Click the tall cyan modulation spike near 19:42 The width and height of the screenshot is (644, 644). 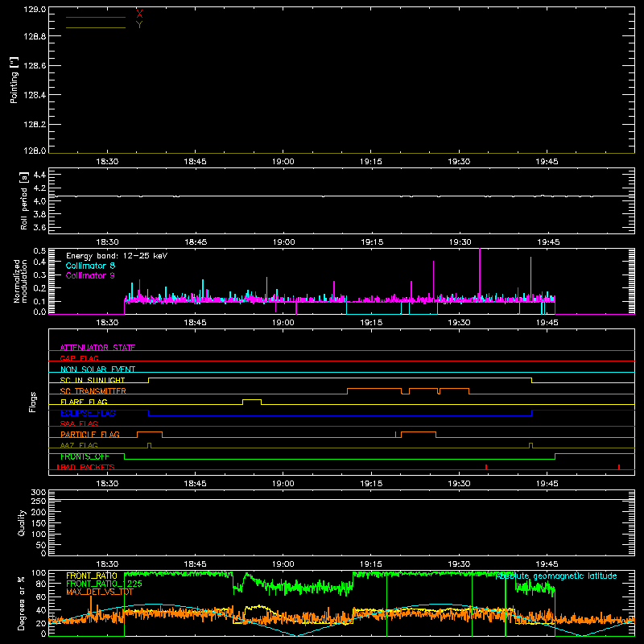[x=530, y=279]
